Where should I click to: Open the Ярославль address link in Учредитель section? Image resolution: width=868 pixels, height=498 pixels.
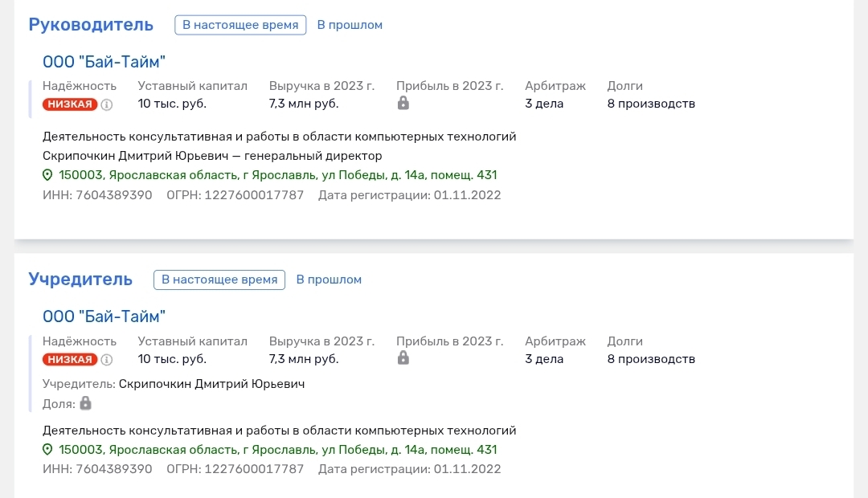[278, 450]
